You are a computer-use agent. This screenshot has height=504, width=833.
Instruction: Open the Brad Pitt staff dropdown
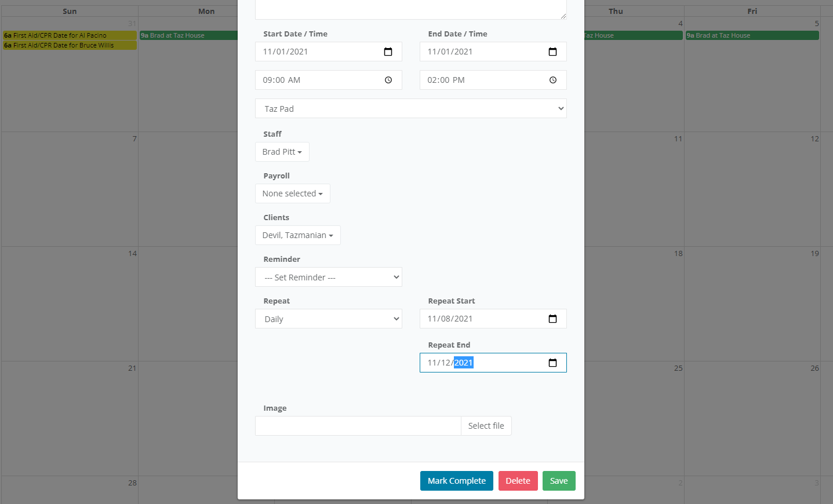282,152
